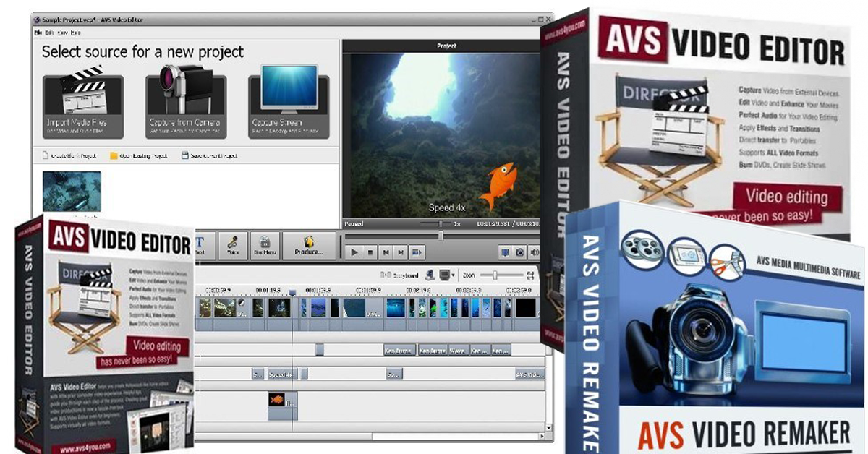Click the timeline playhead marker
This screenshot has width=868, height=454.
292,291
